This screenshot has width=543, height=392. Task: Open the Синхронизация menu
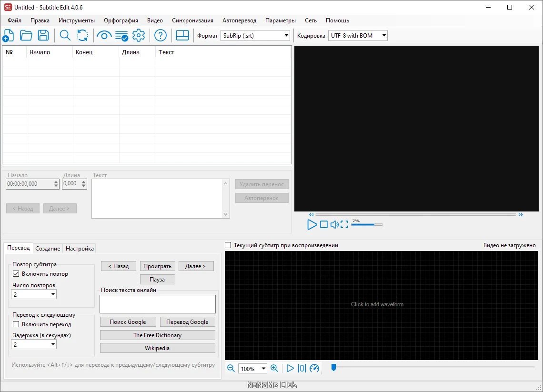[192, 20]
